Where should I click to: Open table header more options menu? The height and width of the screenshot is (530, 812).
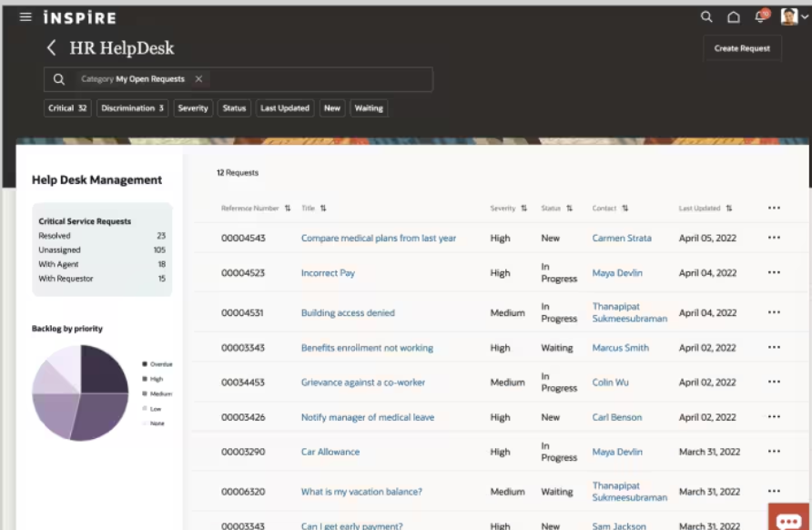774,208
